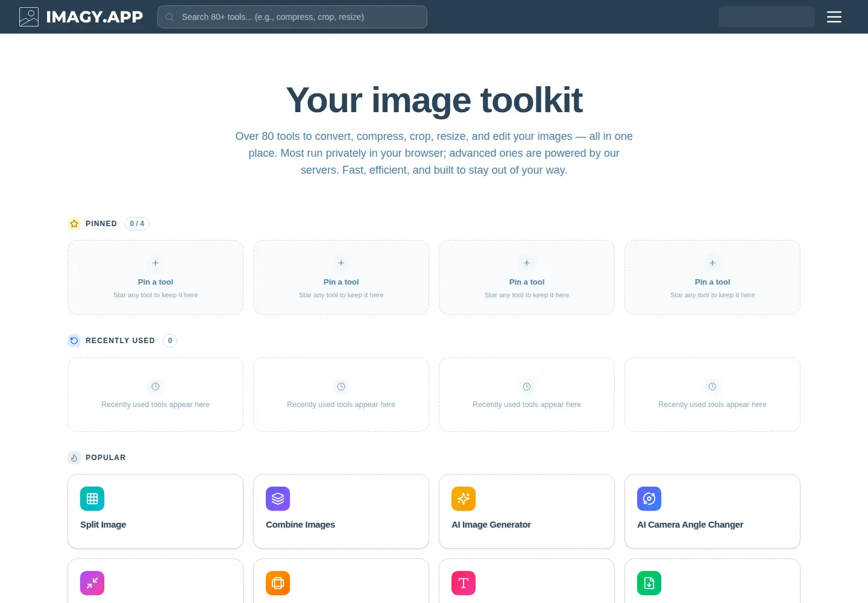Screen dimensions: 868x603
Task: Click the blue AI Camera Angle Changer icon
Action: (x=649, y=499)
